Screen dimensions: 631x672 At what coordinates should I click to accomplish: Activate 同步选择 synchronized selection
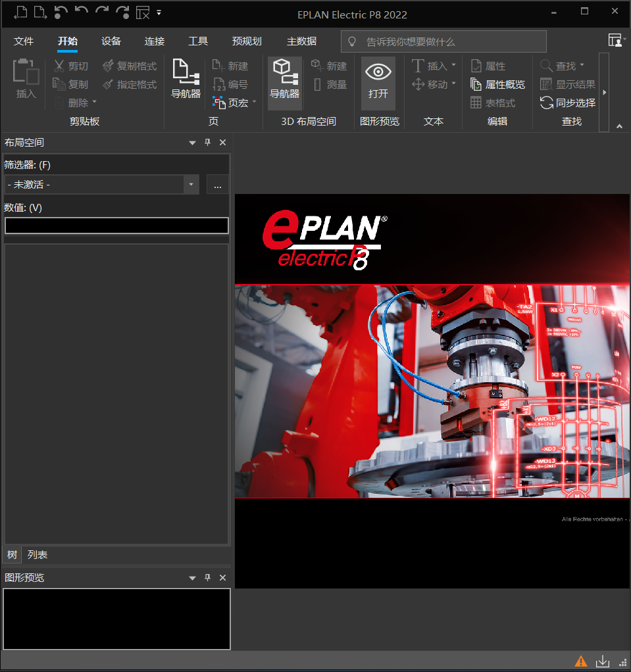(x=571, y=103)
